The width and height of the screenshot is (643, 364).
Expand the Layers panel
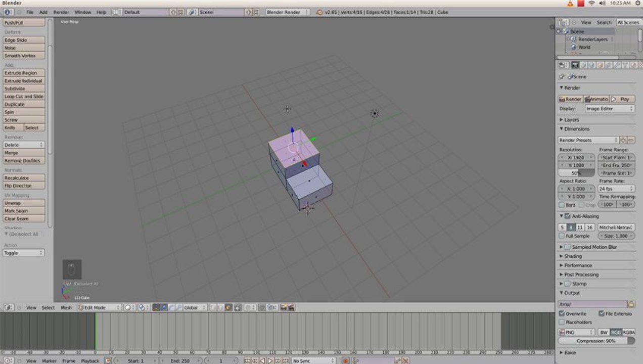pos(571,120)
